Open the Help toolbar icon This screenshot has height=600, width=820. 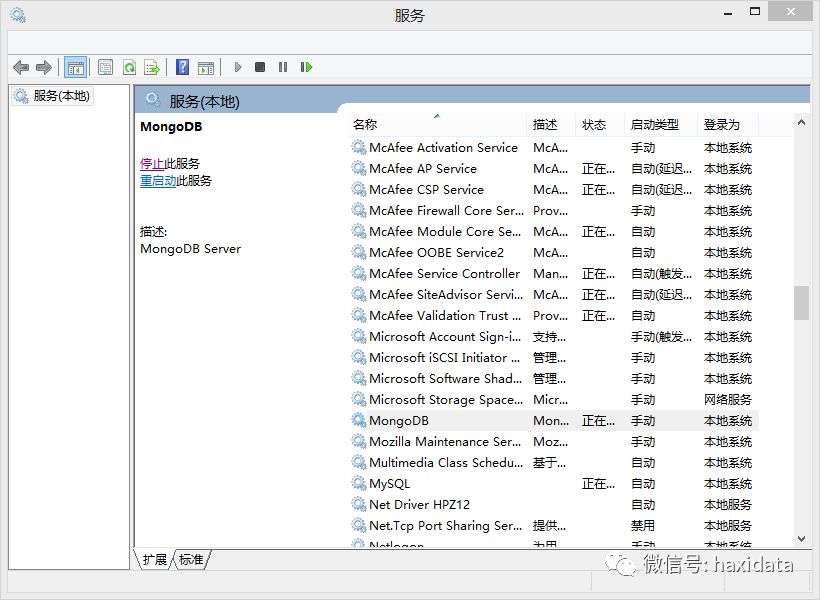pyautogui.click(x=183, y=67)
